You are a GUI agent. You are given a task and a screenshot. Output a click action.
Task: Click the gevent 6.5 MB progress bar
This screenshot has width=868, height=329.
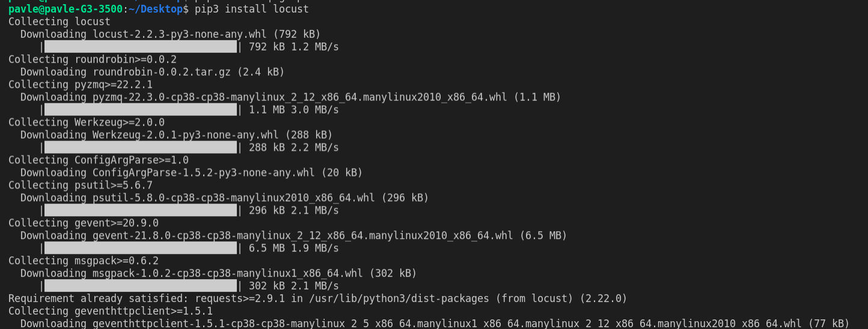141,249
